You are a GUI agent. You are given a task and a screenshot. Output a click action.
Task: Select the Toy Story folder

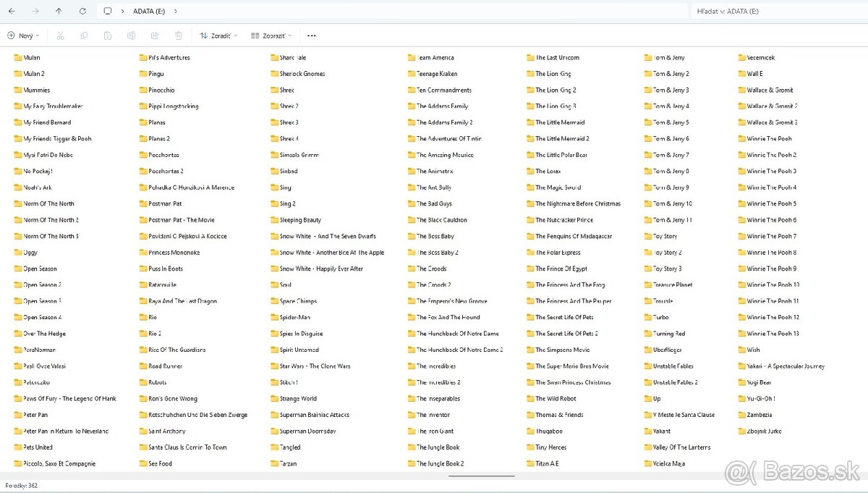pos(665,237)
